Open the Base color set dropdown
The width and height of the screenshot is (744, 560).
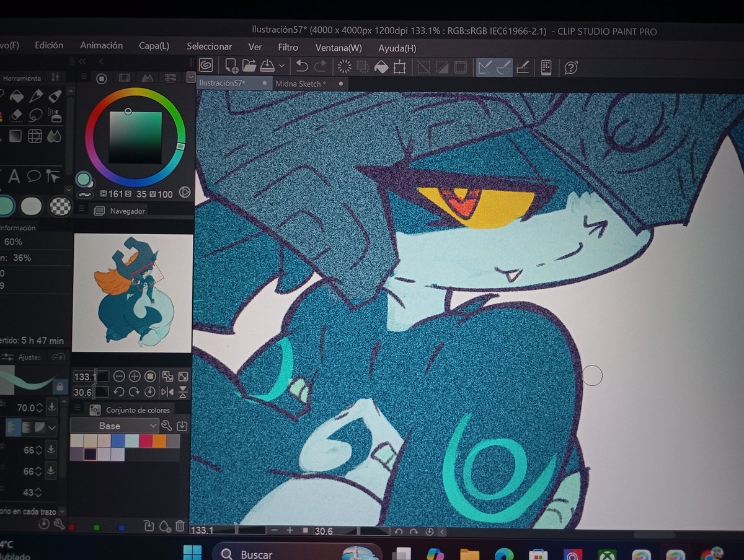[115, 426]
